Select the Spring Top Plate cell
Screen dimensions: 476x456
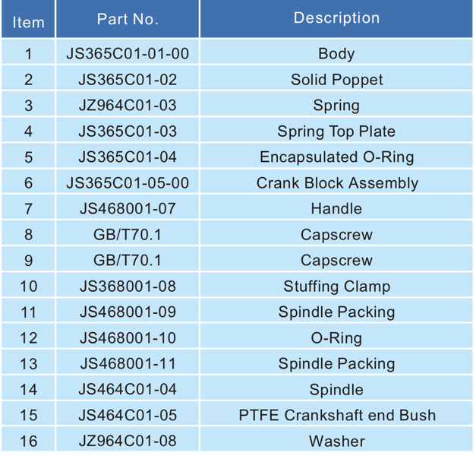coord(336,131)
